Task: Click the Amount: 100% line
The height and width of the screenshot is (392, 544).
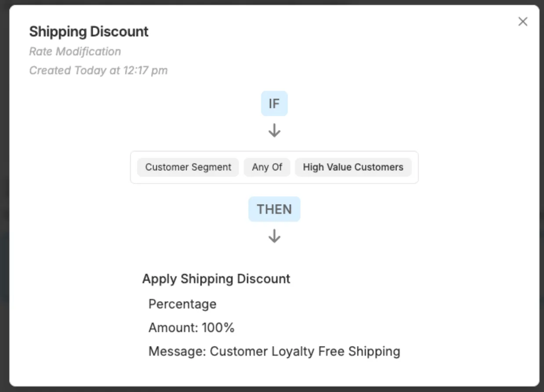Action: [191, 328]
